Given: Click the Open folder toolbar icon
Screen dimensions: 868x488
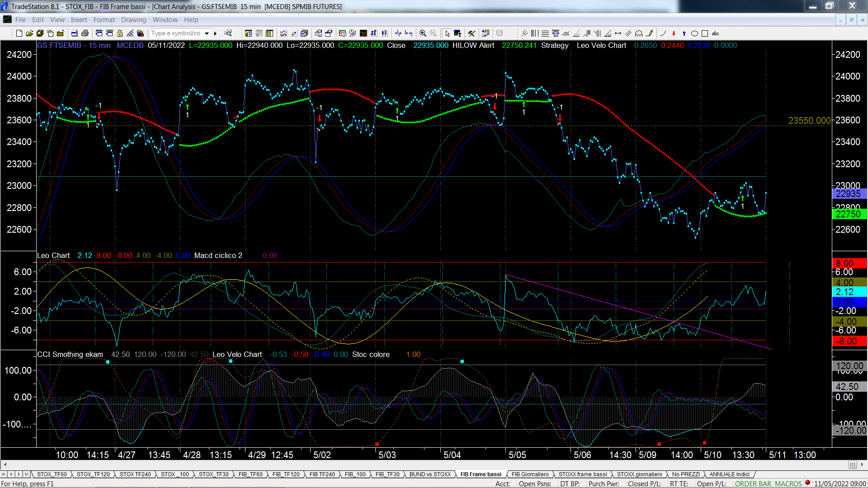Looking at the screenshot, I should 29,33.
